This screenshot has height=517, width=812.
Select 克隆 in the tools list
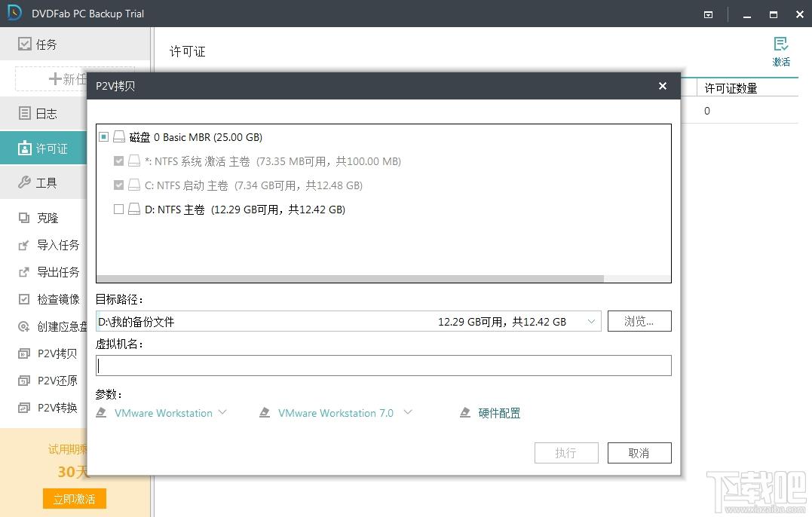(47, 218)
